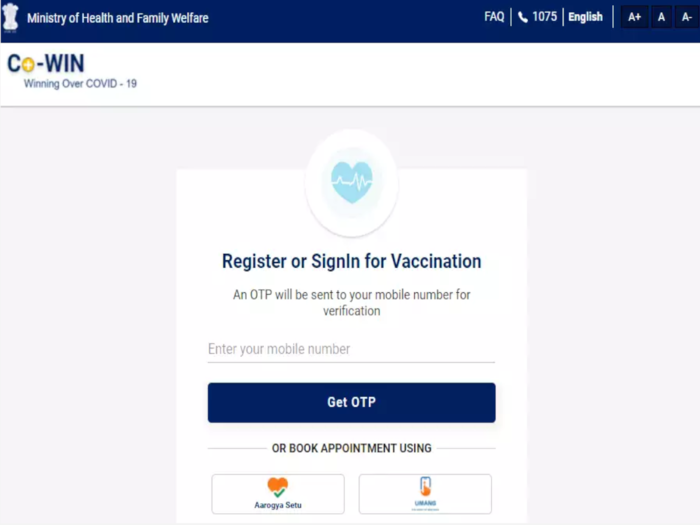
Task: Click the UMANG phone icon
Action: pyautogui.click(x=425, y=486)
